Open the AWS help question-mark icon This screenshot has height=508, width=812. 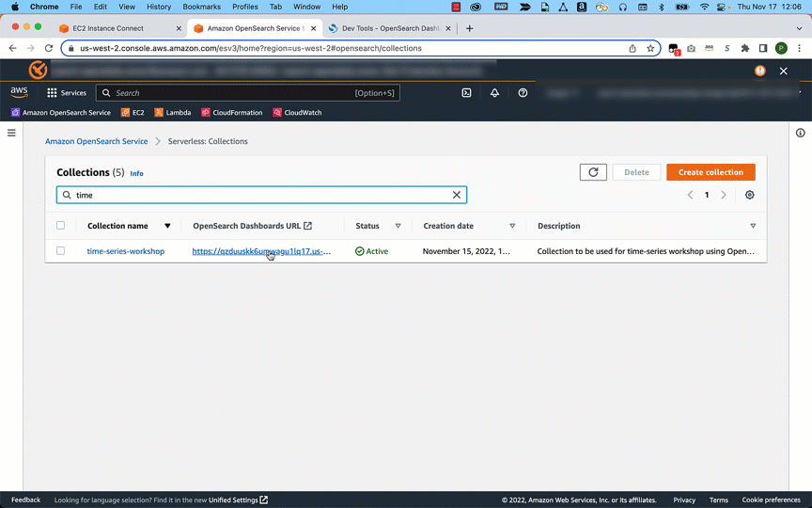(523, 93)
